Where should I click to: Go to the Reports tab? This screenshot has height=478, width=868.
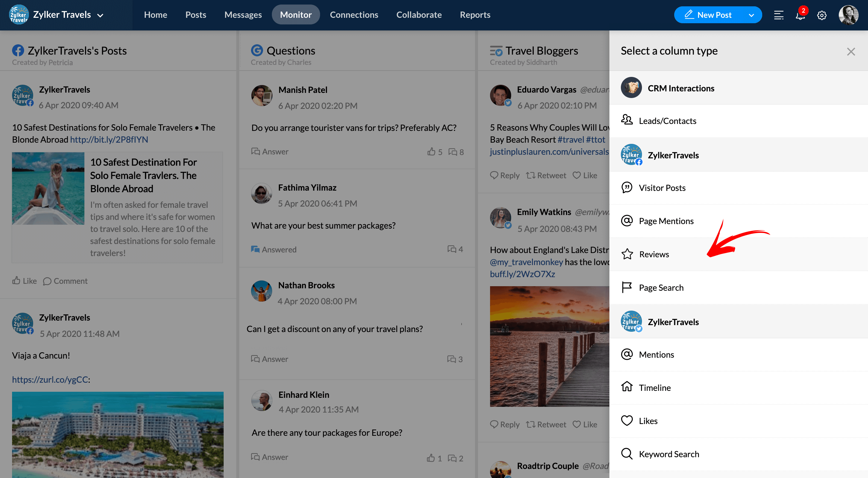(475, 15)
